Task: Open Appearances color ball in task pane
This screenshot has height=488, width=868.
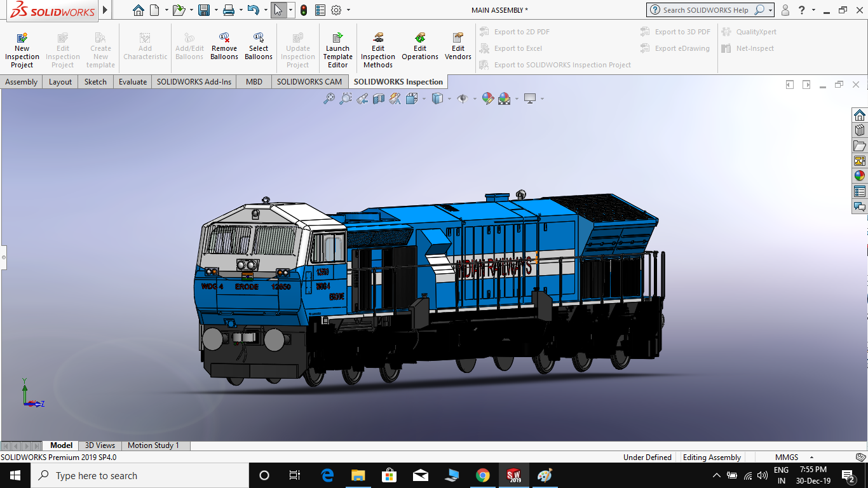Action: pos(860,176)
